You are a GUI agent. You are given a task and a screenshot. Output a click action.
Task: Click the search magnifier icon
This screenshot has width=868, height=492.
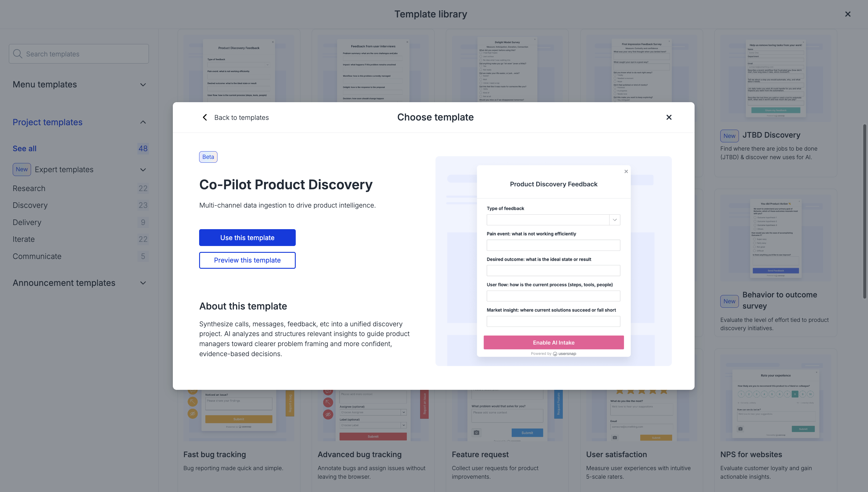[x=17, y=54]
